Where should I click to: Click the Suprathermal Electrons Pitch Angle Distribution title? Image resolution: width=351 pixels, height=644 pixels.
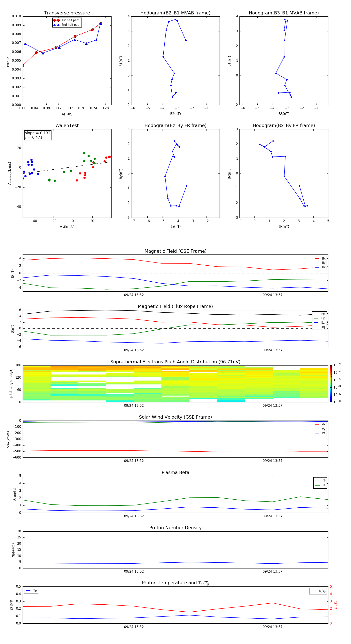(175, 362)
